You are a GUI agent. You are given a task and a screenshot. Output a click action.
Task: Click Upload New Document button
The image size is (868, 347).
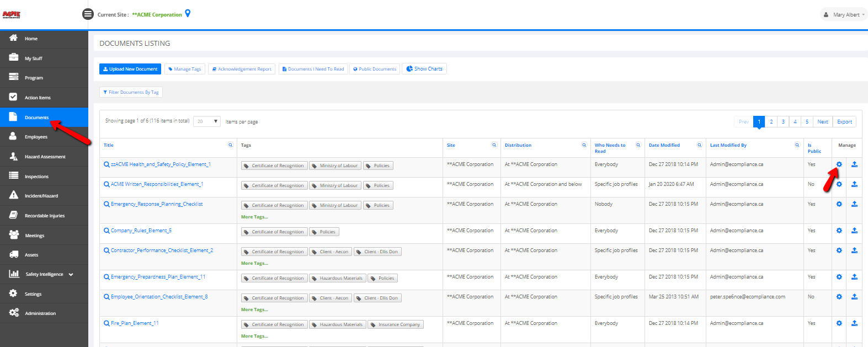coord(130,69)
